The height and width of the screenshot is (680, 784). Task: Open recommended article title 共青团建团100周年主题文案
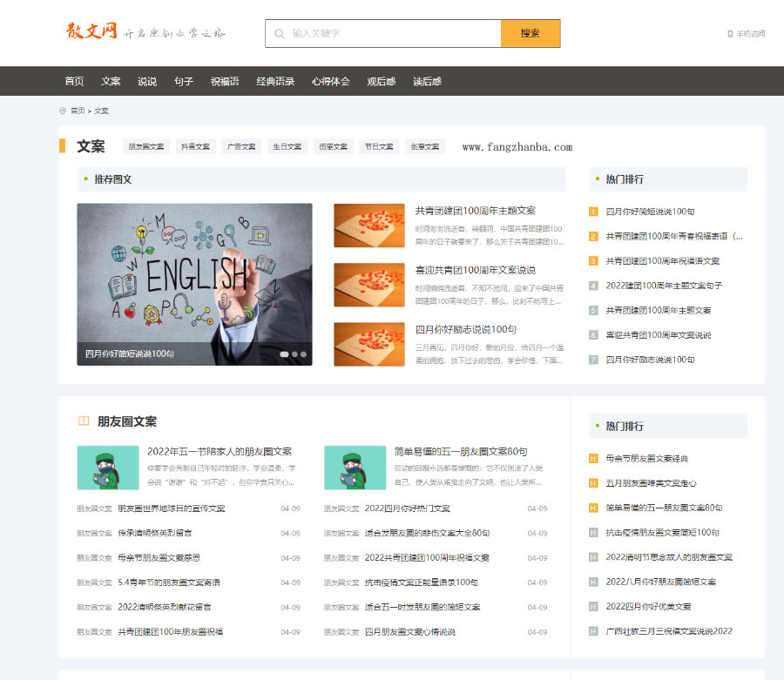tap(476, 211)
